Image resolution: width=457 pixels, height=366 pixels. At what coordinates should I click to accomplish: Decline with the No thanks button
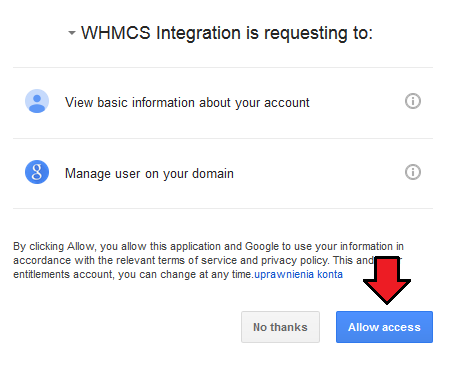pyautogui.click(x=280, y=327)
